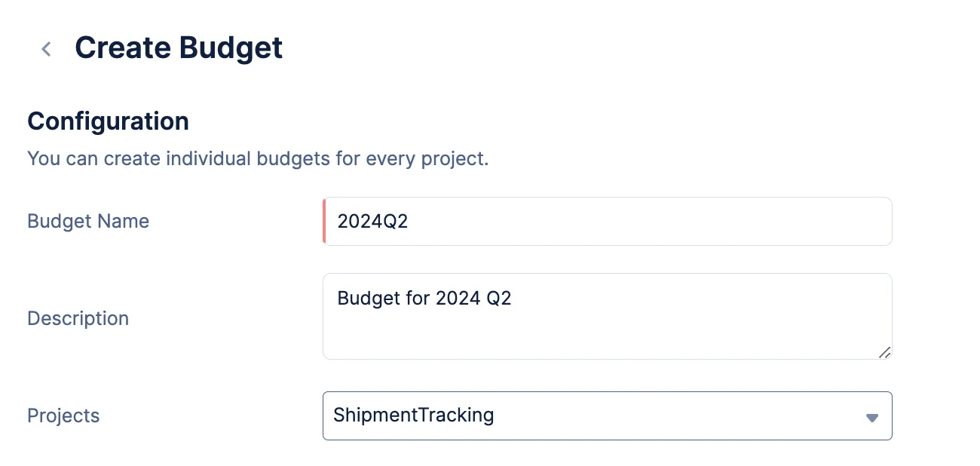Image resolution: width=980 pixels, height=466 pixels.
Task: Click the Create Budget page title
Action: (179, 48)
